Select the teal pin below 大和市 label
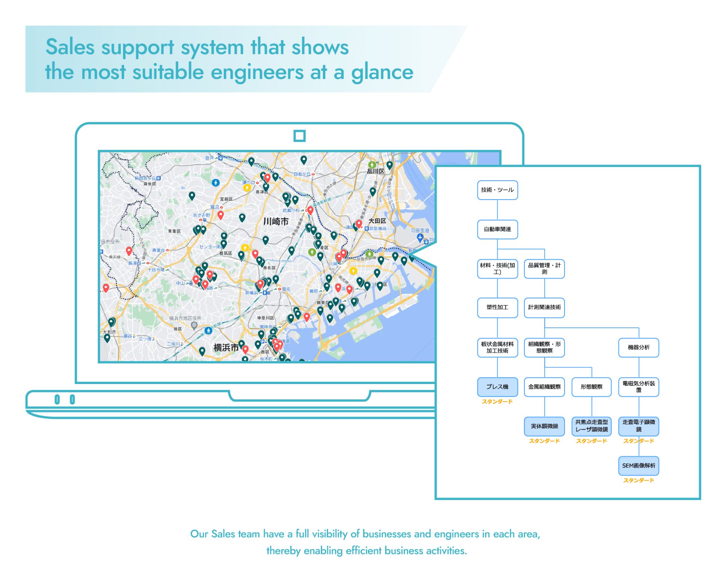Screen dimensions: 728x581 point(107,338)
